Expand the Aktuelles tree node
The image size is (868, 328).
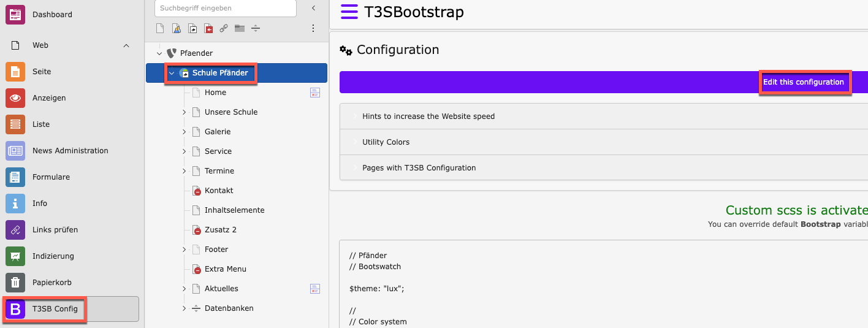click(184, 289)
